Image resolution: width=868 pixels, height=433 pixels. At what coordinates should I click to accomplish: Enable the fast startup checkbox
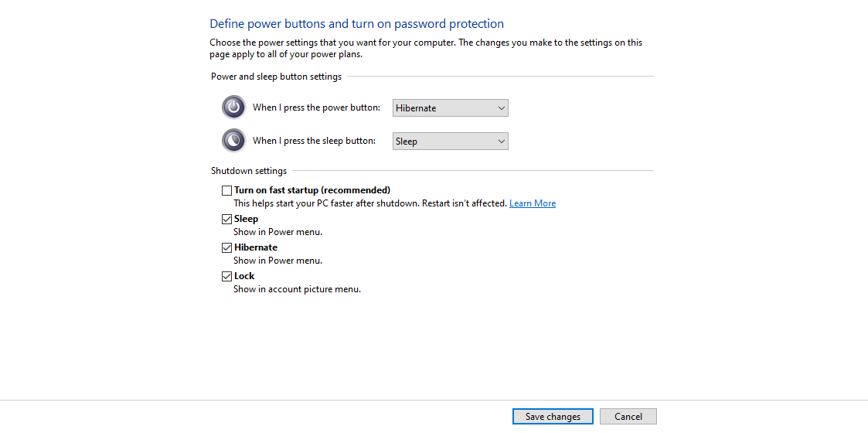tap(226, 190)
